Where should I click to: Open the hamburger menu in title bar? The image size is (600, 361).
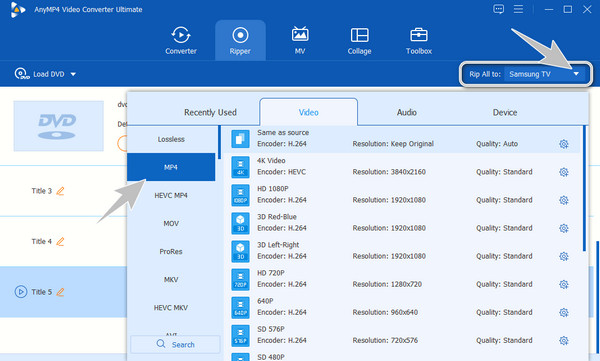(518, 9)
